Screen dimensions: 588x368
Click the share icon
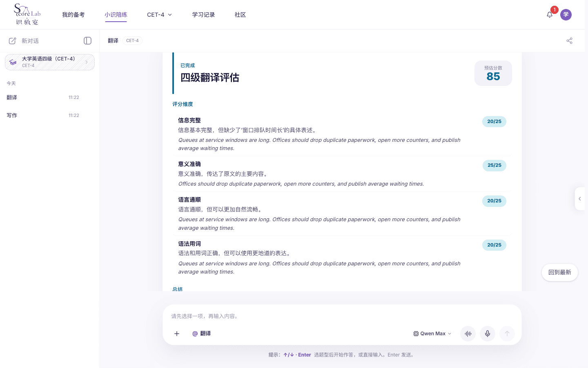pyautogui.click(x=569, y=40)
